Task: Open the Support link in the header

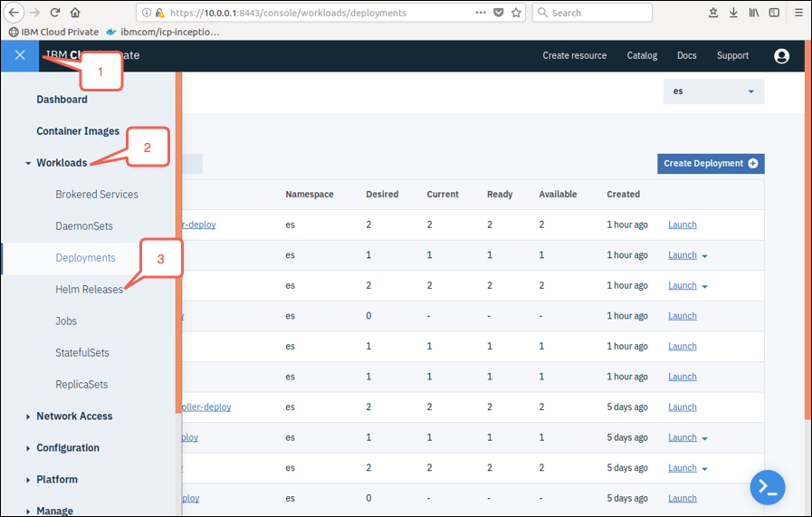Action: [x=732, y=55]
